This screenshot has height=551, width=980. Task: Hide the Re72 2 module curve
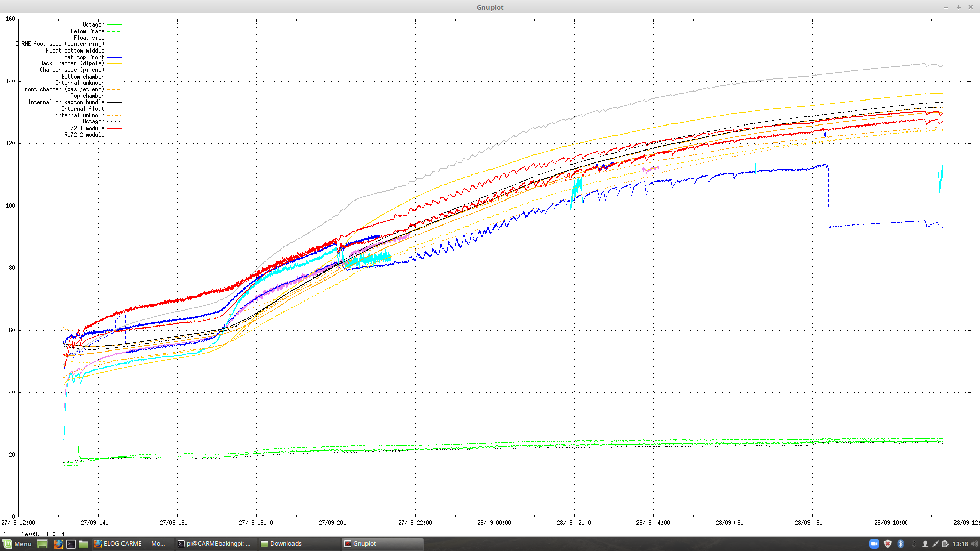(x=84, y=135)
